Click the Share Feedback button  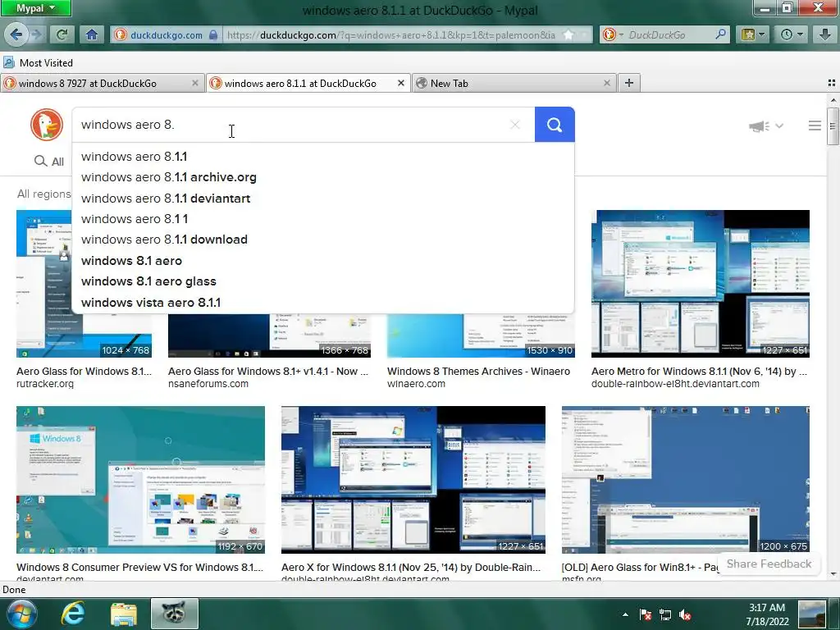click(769, 564)
